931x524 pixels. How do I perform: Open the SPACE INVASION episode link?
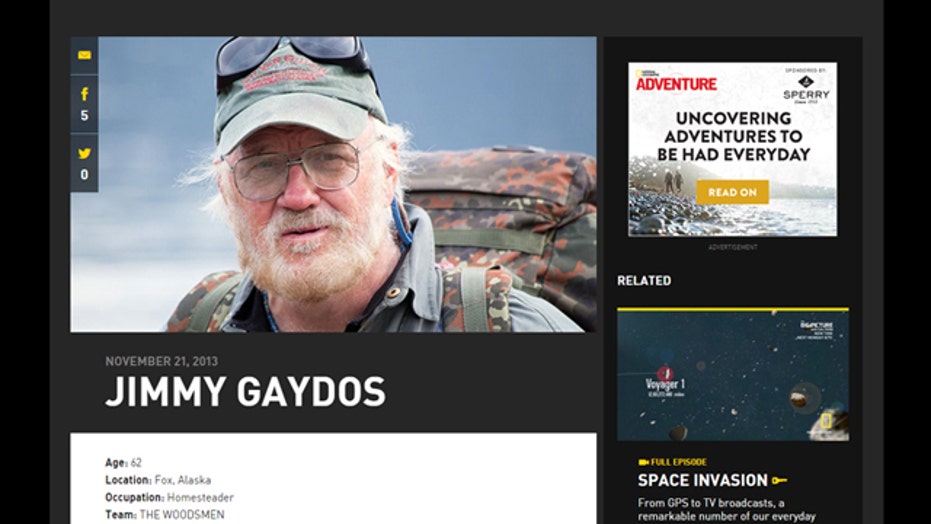[702, 480]
